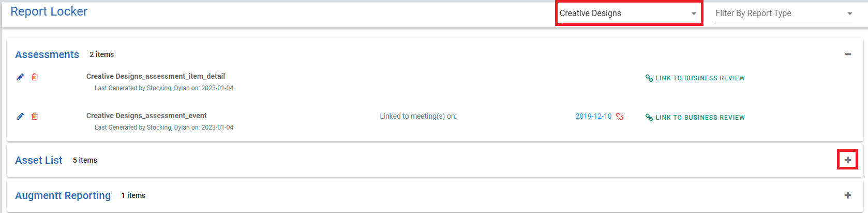Screen dimensions: 868x213
Task: Edit the Creative Designs_assessment_event report
Action: click(x=20, y=116)
